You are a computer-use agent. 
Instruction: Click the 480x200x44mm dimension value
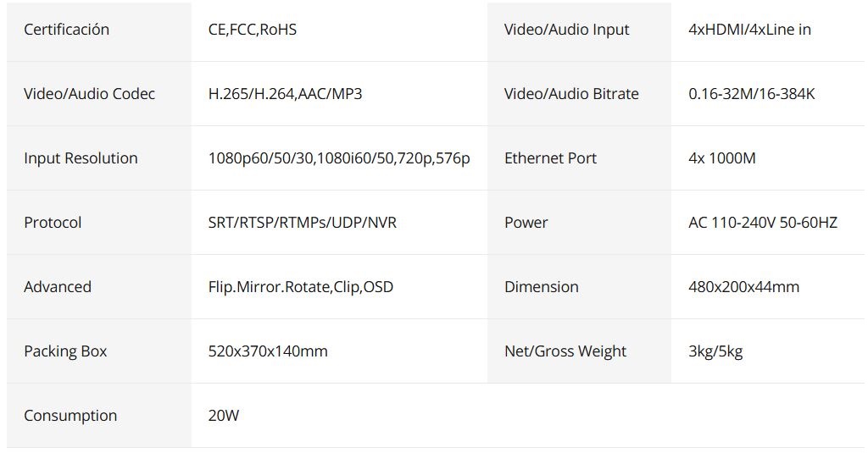pyautogui.click(x=744, y=287)
